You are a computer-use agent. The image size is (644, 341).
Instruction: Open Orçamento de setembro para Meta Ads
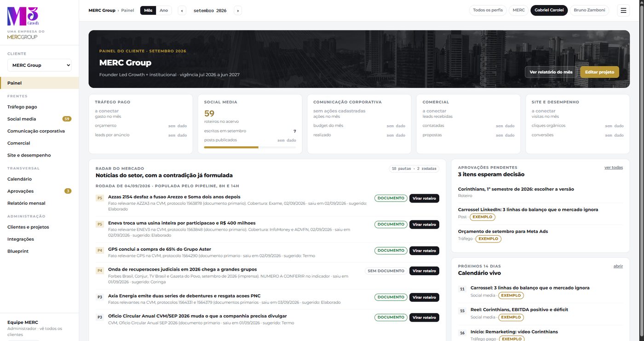click(x=540, y=235)
